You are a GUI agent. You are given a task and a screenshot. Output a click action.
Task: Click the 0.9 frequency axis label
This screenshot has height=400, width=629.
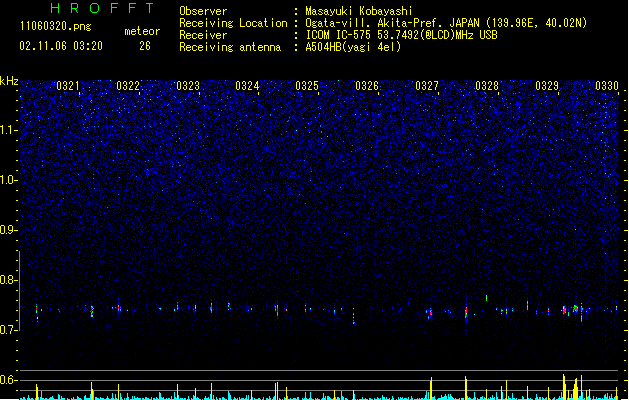click(9, 230)
